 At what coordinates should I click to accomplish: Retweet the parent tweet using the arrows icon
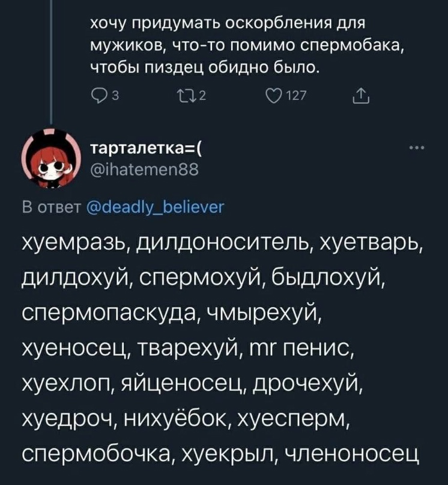click(186, 96)
